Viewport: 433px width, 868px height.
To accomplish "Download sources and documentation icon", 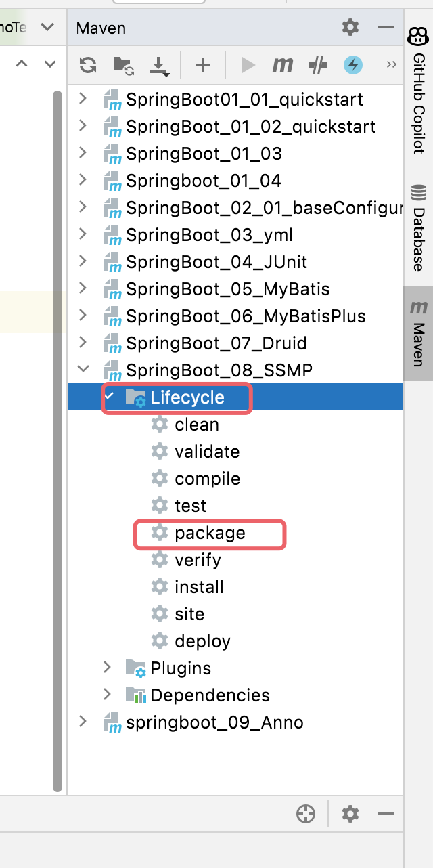I will pyautogui.click(x=160, y=66).
